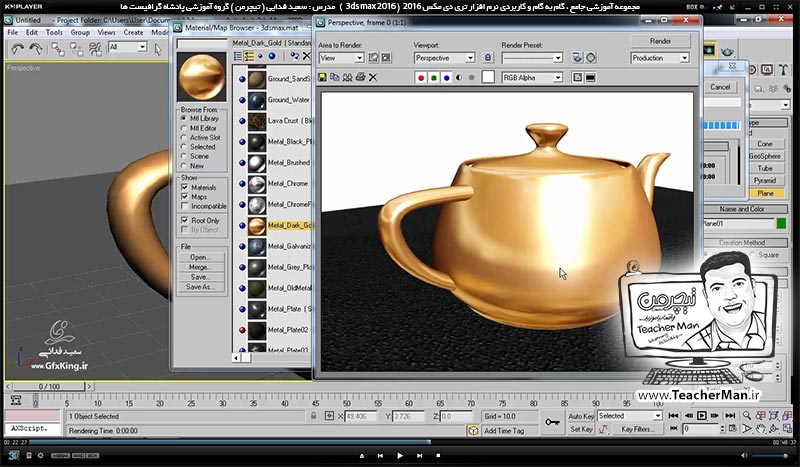Viewport: 800px width, 467px height.
Task: Click Cancel in the rendering dialog
Action: 720,87
